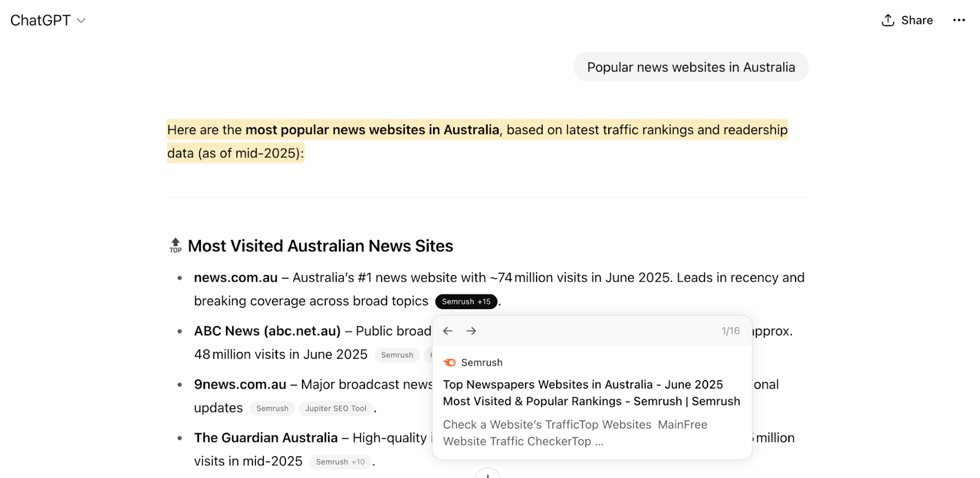Click the Semrush citation chip after 48 million visits
The width and height of the screenshot is (980, 478).
397,355
